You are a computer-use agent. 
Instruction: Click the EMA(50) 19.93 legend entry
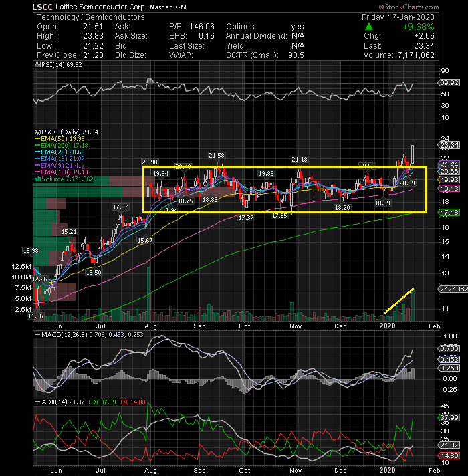(x=60, y=139)
